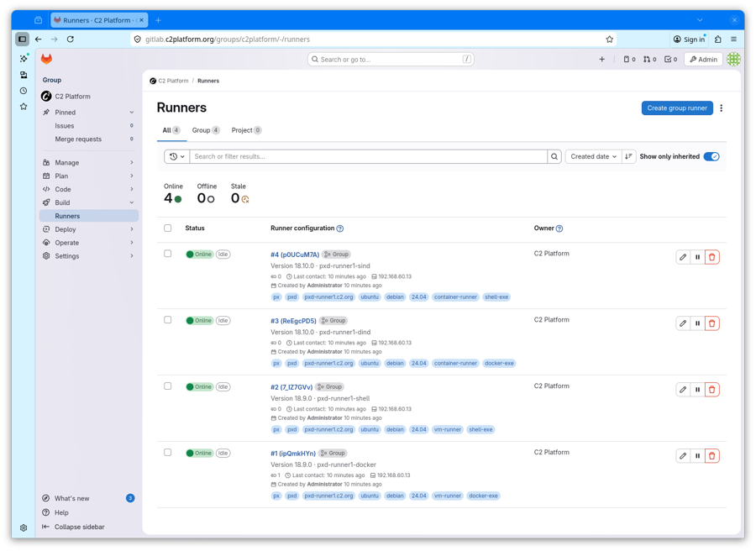Bookmark this page with the star icon
Viewport: 756px width, 551px height.
coord(610,39)
